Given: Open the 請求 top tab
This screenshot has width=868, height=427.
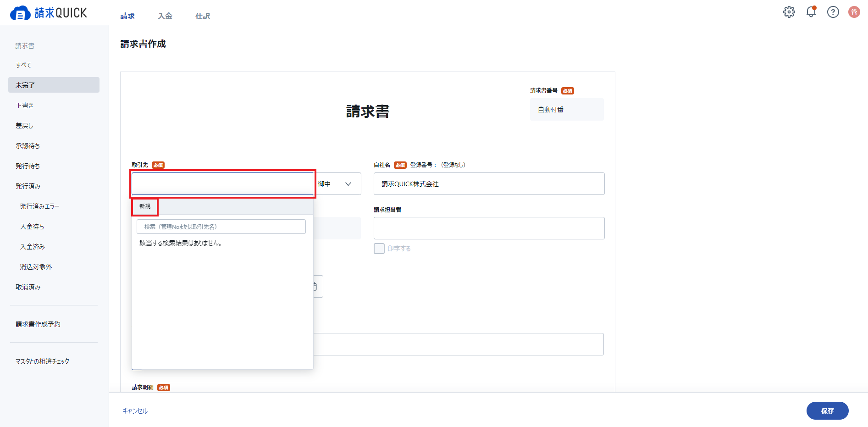Looking at the screenshot, I should (127, 16).
